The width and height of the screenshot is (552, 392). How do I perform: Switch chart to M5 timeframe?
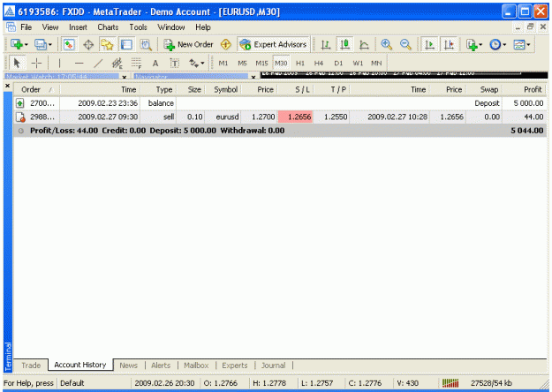click(x=242, y=64)
